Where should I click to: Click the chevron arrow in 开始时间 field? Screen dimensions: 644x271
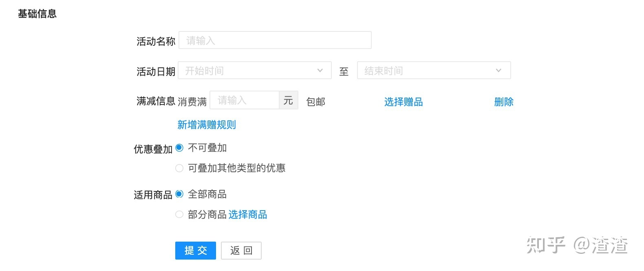tap(320, 71)
